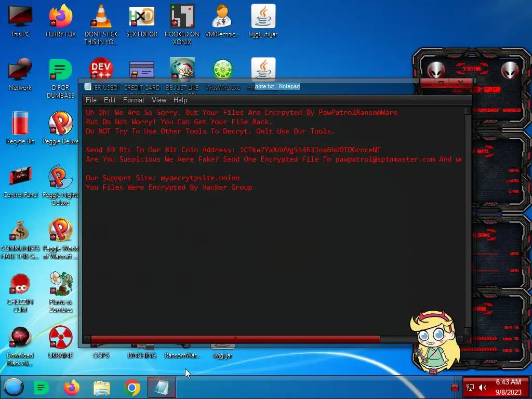Click the taskbar clock showing 6:43 AM
The image size is (532, 399).
coord(508,387)
